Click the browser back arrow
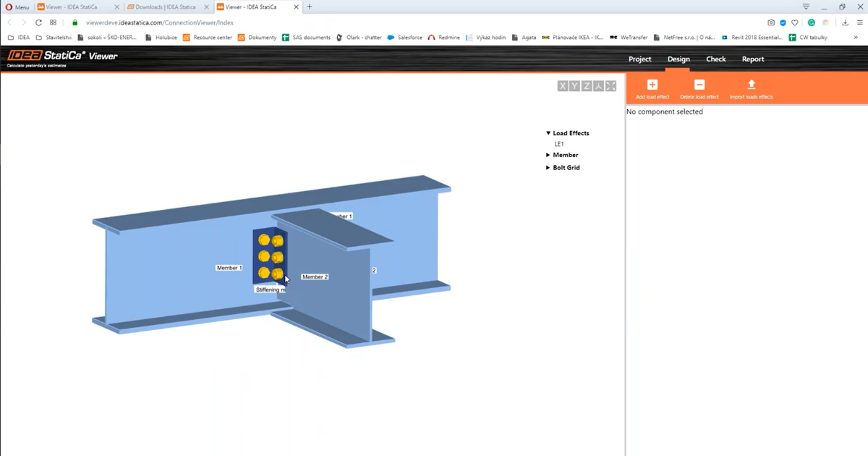 point(9,22)
